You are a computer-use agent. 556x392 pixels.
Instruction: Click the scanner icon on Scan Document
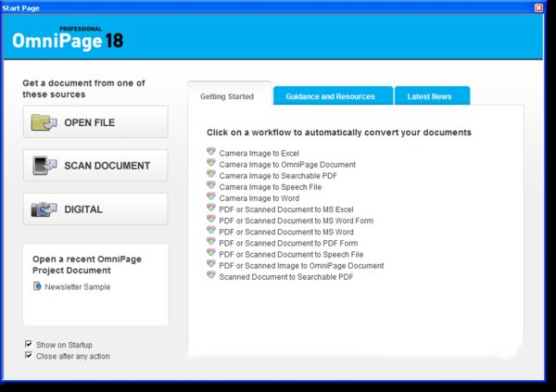click(x=44, y=165)
